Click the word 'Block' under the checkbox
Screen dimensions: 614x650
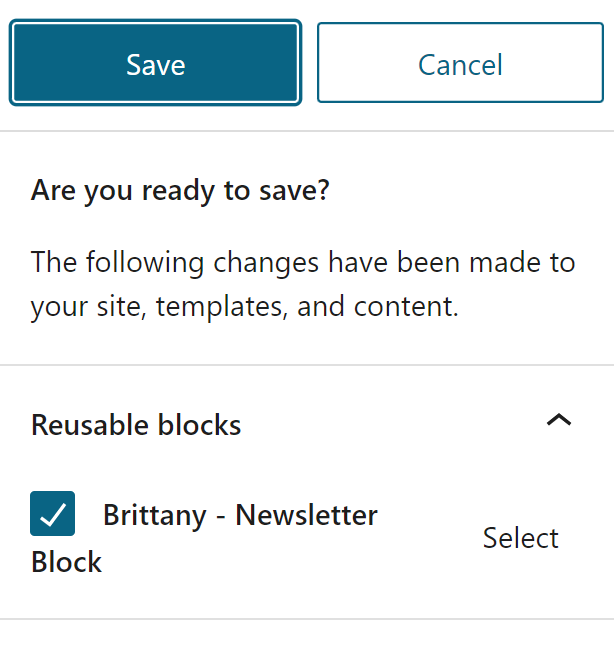(x=66, y=562)
